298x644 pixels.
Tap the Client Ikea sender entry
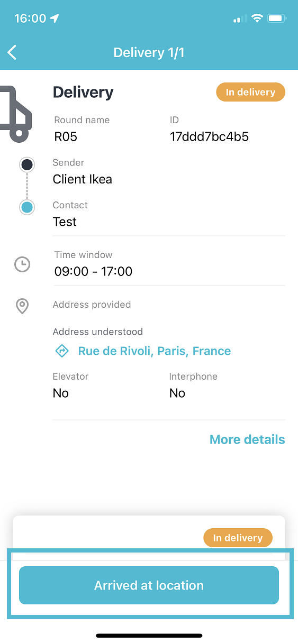coord(83,179)
